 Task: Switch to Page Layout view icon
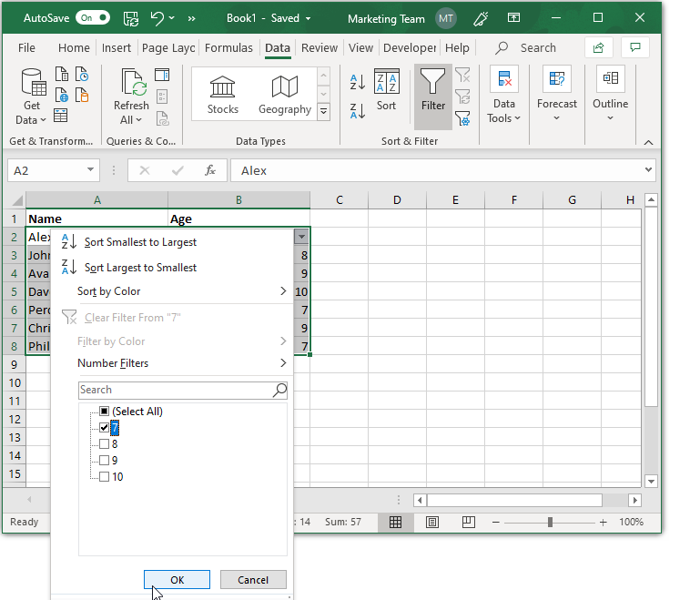coord(432,522)
